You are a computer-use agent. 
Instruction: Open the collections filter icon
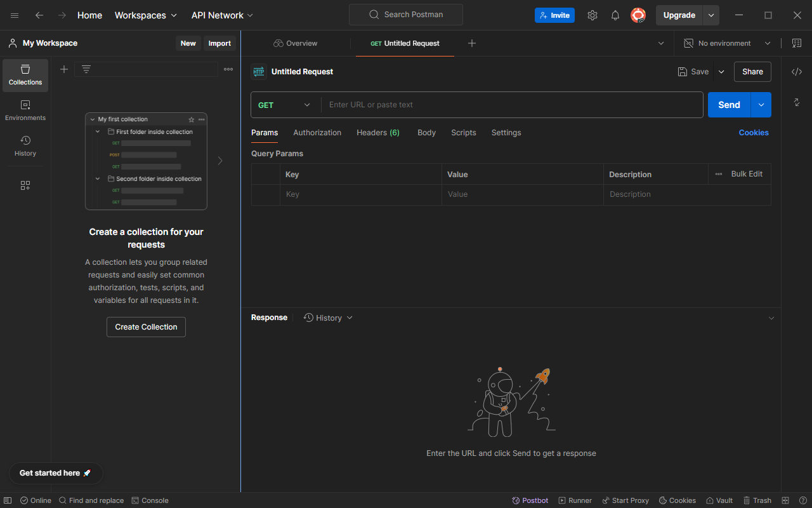click(x=86, y=69)
